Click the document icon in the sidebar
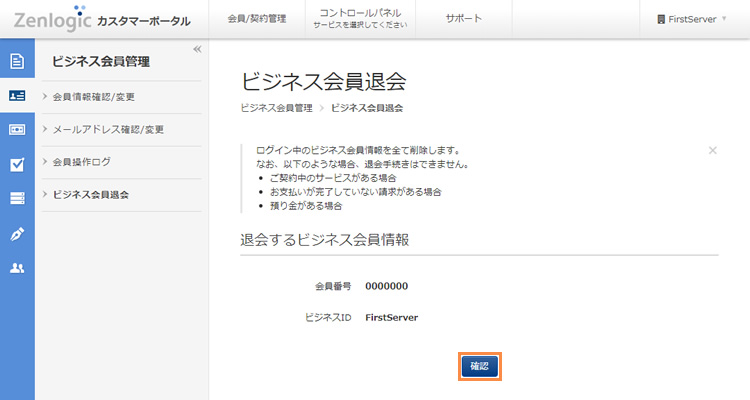This screenshot has height=400, width=750. click(x=17, y=61)
